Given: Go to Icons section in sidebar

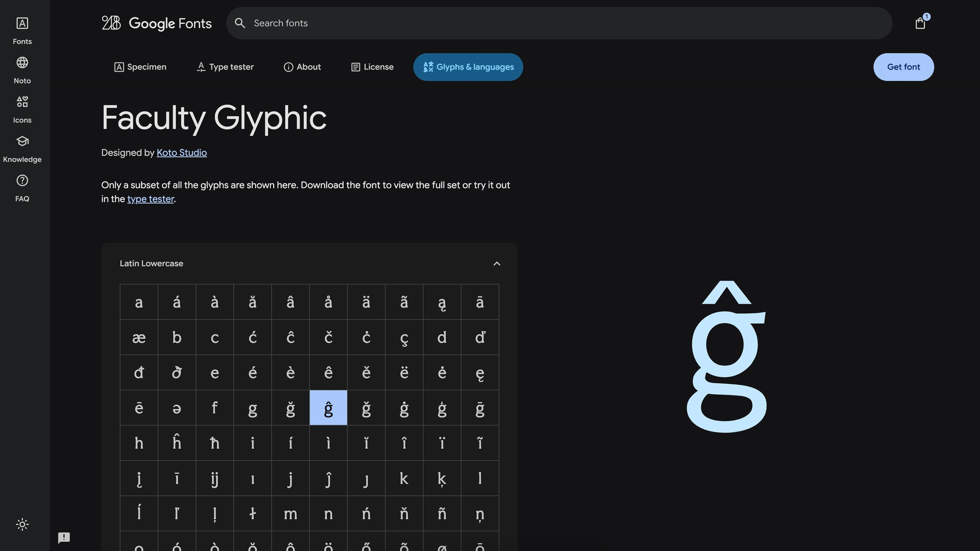Looking at the screenshot, I should click(22, 109).
